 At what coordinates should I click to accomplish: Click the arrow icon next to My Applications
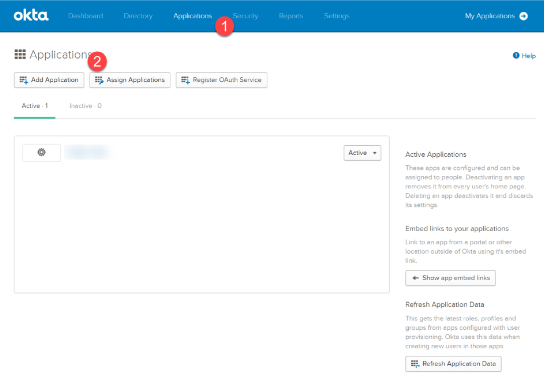point(523,16)
